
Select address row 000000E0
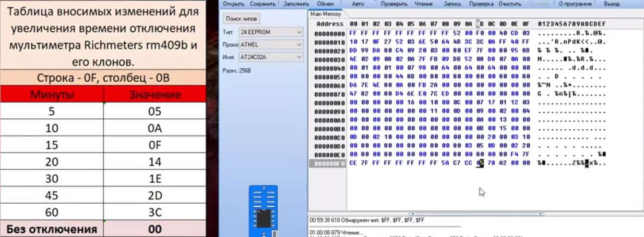point(330,155)
